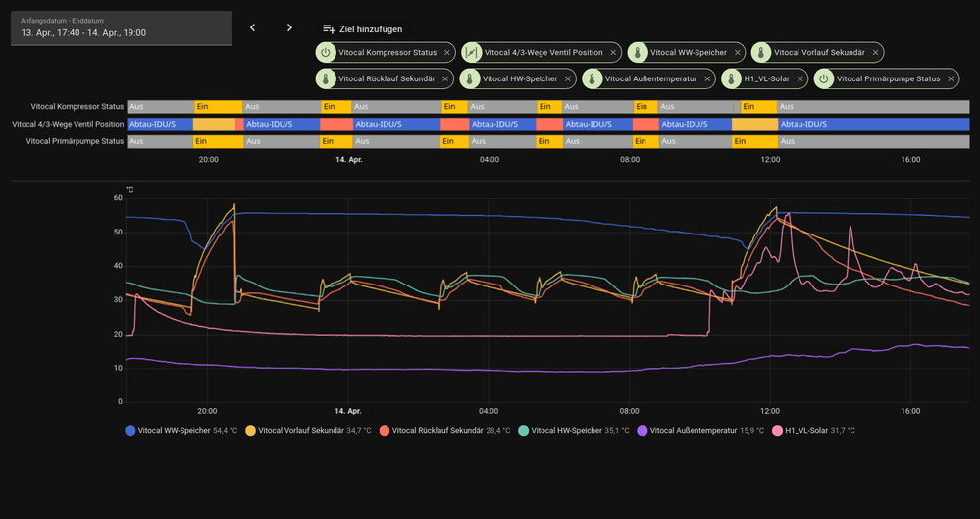The image size is (980, 519).
Task: Click first Ein segment in Primärpumpe Status row
Action: coord(218,141)
